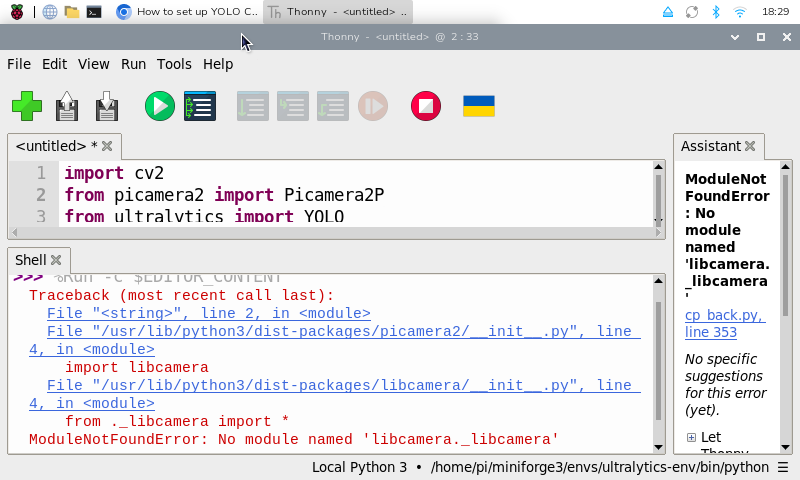
Task: Create a new file with the green plus icon
Action: (x=27, y=106)
